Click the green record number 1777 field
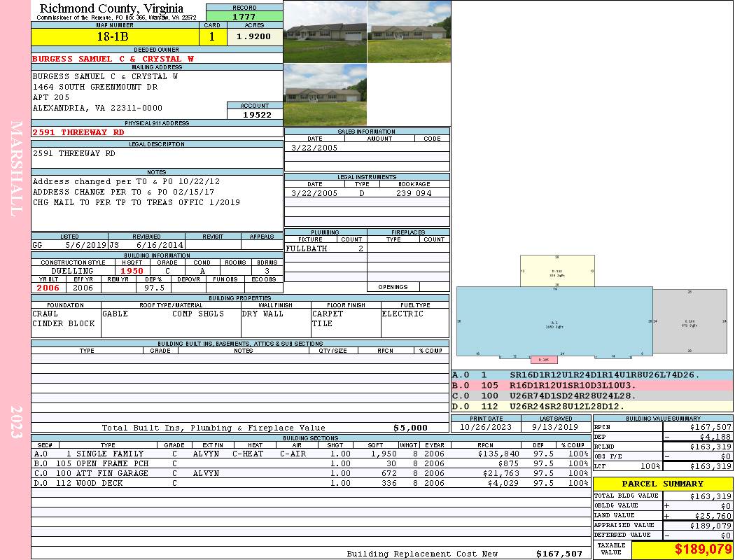This screenshot has height=560, width=735. [x=244, y=16]
